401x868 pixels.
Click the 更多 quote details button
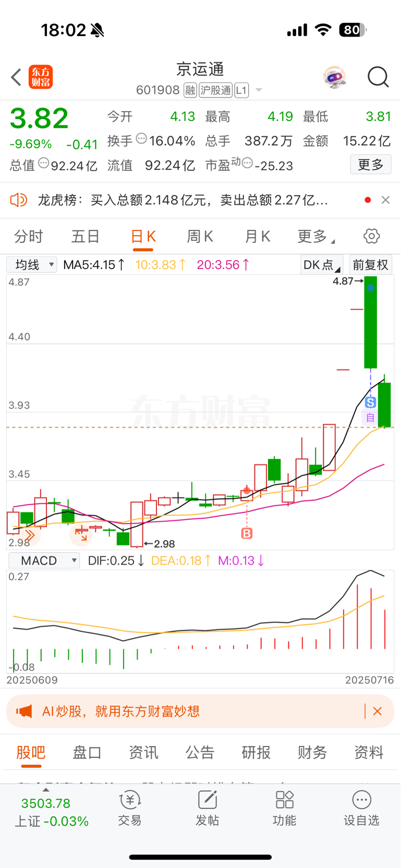click(x=371, y=165)
